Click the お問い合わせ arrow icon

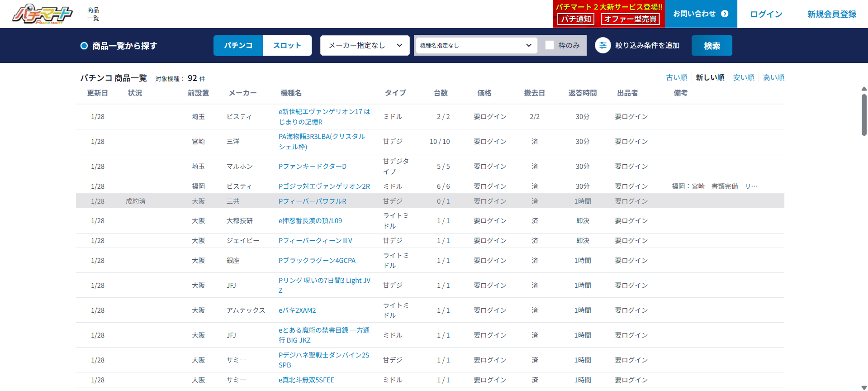point(725,14)
